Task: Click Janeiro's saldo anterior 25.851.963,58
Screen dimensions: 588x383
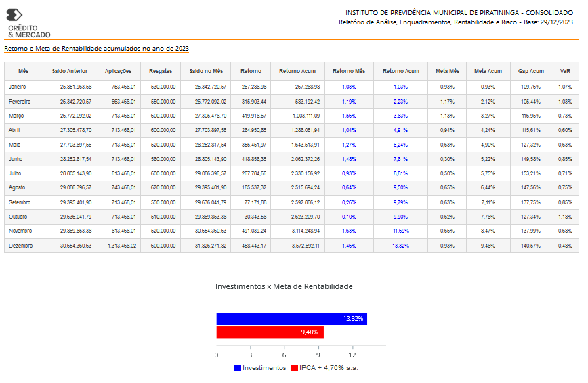Action: [x=76, y=87]
